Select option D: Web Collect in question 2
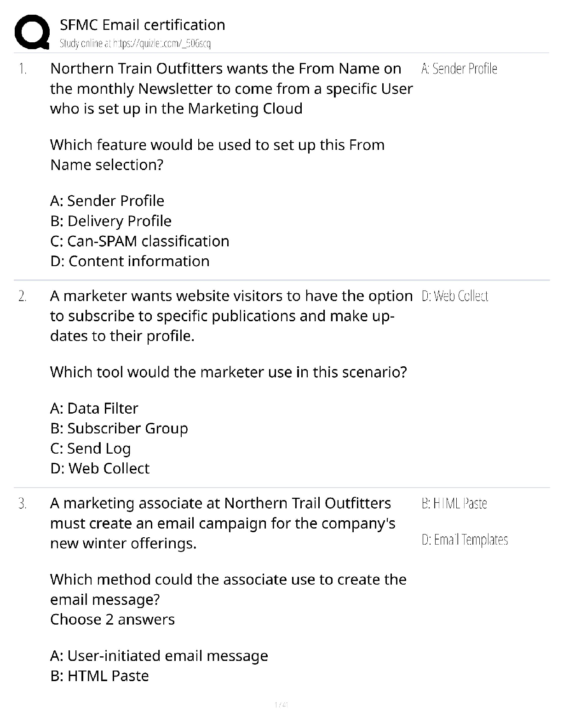The height and width of the screenshot is (728, 563). point(100,468)
